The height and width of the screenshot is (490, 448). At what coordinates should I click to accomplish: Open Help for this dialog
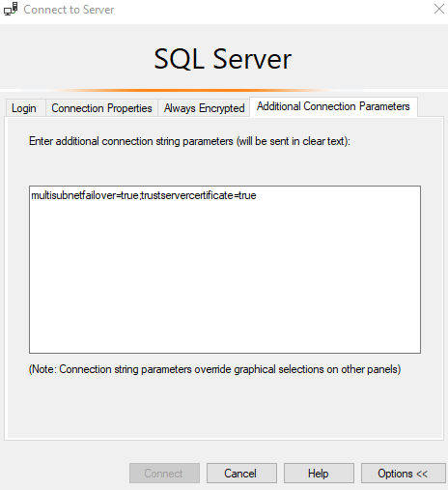[x=319, y=474]
